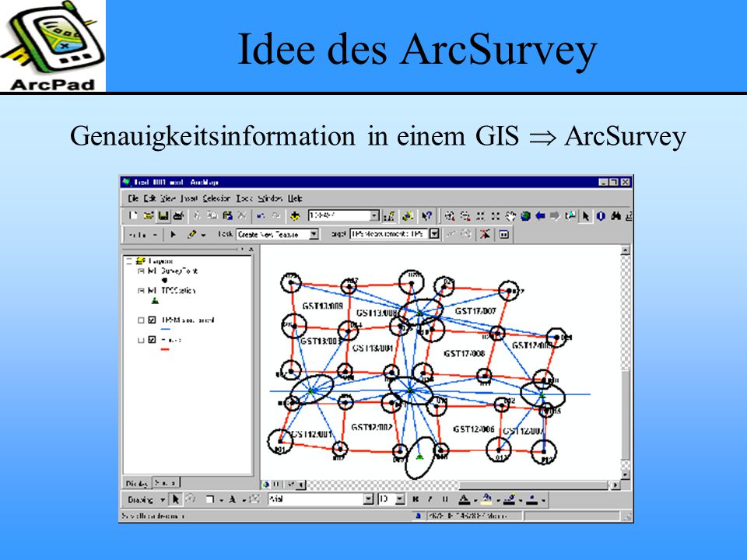747x560 pixels.
Task: Open the Drawing menu dropdown
Action: (146, 499)
